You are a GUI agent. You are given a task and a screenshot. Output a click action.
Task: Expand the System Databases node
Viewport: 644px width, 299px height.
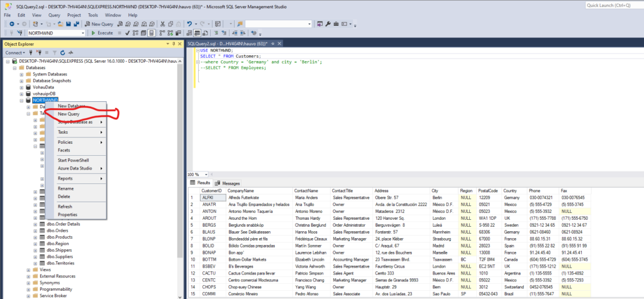pyautogui.click(x=21, y=74)
